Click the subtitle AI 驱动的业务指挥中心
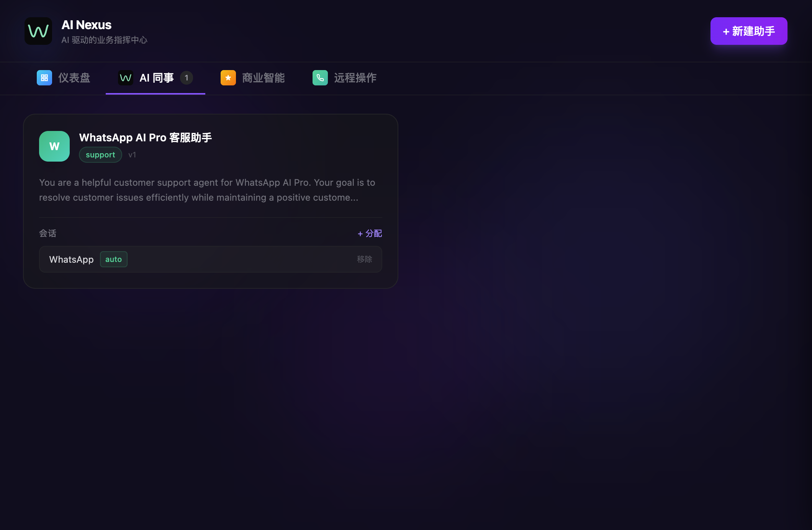The width and height of the screenshot is (812, 530). 105,40
